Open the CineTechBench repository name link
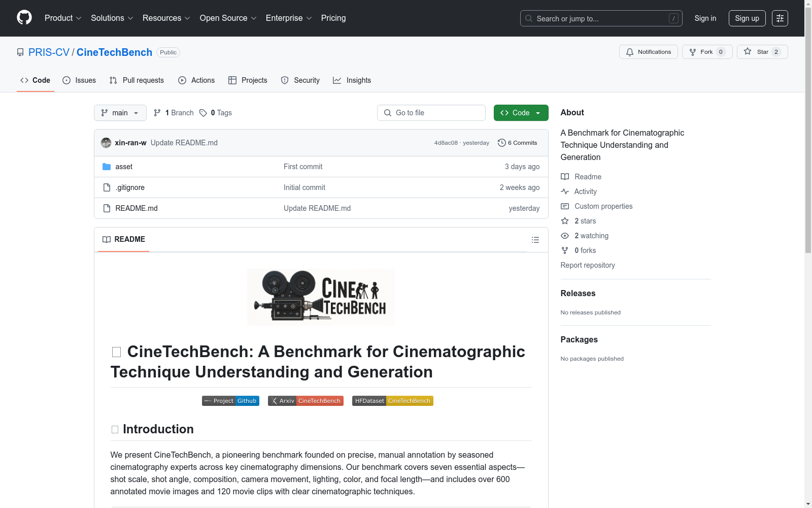 [114, 52]
